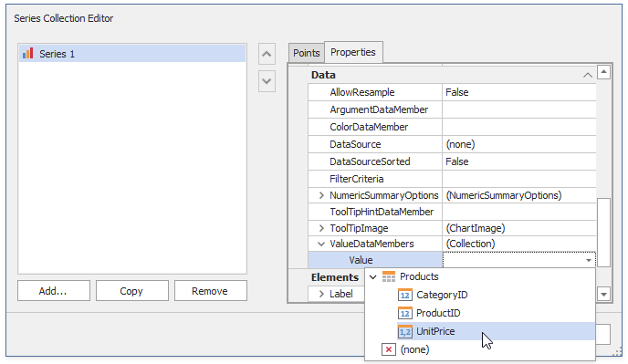Image resolution: width=628 pixels, height=364 pixels.
Task: Choose CategoryID from the dropdown list
Action: [442, 296]
